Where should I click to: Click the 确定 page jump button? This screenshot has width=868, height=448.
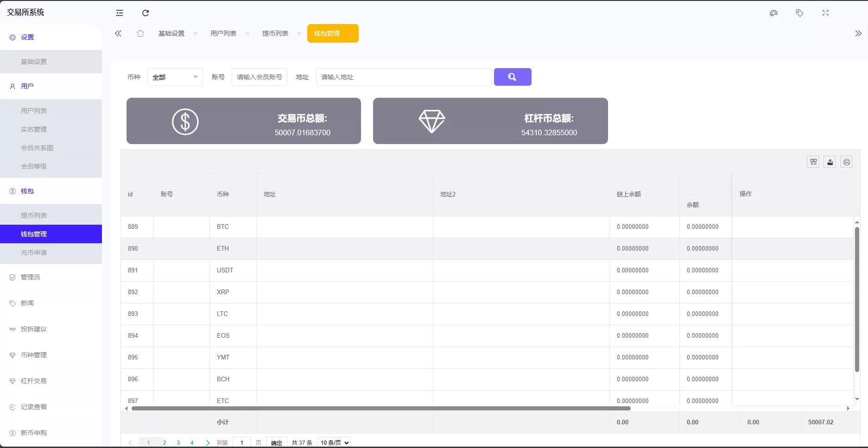[277, 442]
